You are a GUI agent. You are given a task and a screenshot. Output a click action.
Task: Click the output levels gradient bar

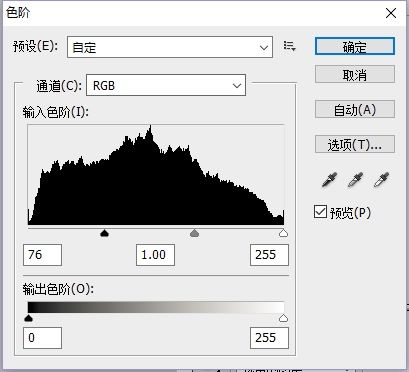coord(156,307)
